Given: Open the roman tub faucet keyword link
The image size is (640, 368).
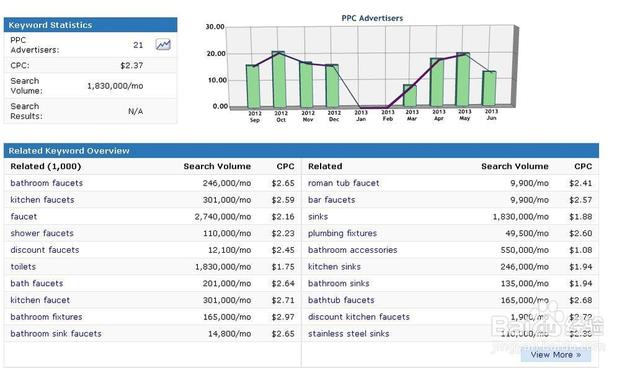Looking at the screenshot, I should pyautogui.click(x=344, y=183).
